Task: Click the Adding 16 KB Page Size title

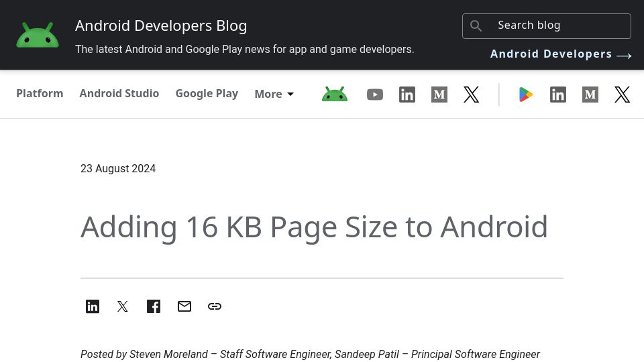Action: pos(314,227)
